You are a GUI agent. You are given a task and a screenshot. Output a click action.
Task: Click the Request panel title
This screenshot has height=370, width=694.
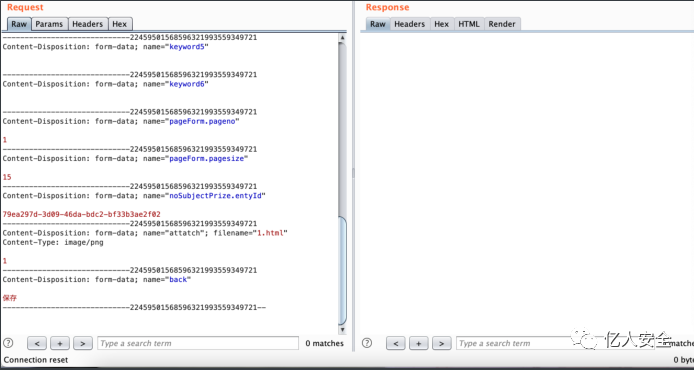click(25, 7)
